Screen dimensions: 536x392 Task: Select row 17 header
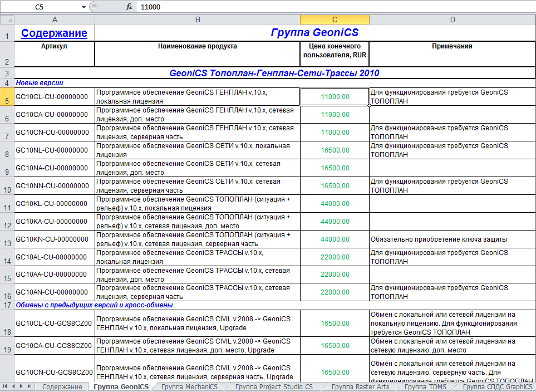[7, 305]
